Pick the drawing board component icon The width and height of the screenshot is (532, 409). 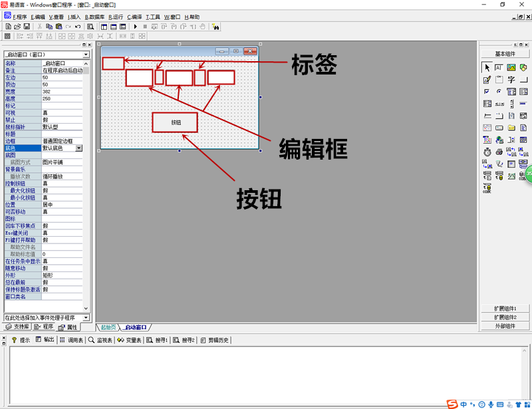tap(487, 80)
